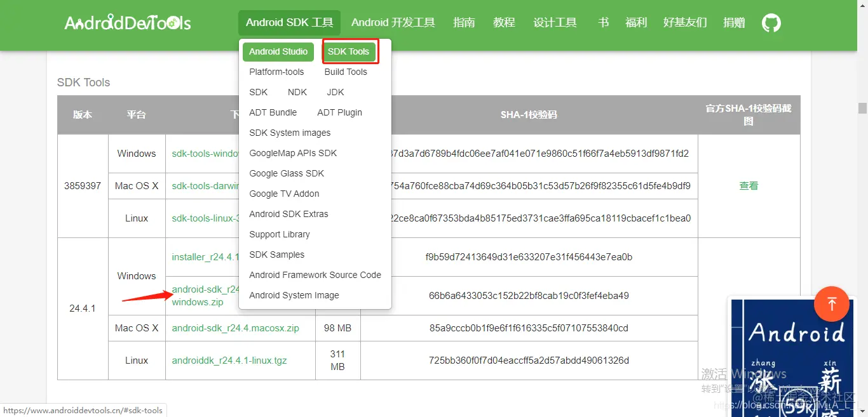The height and width of the screenshot is (417, 868).
Task: Choose SDK System images entry
Action: 290,133
